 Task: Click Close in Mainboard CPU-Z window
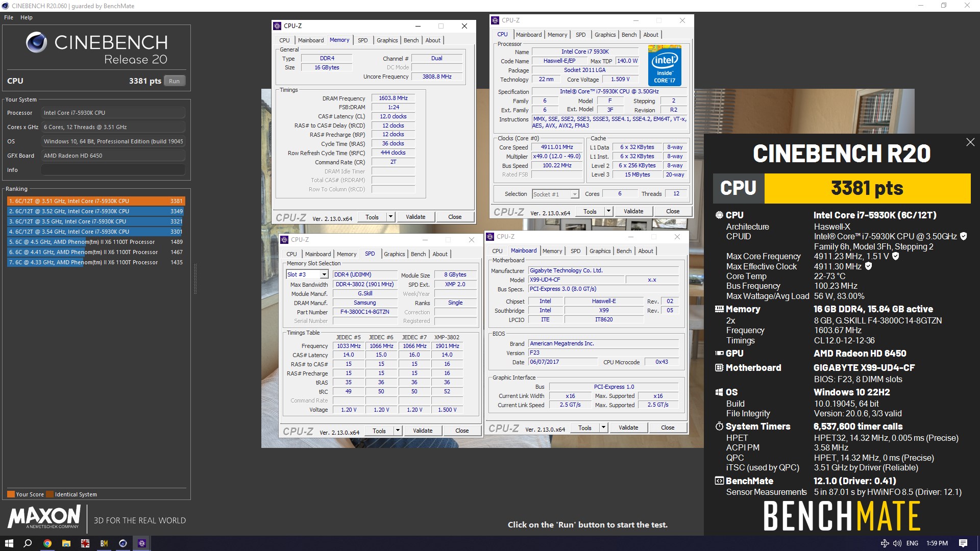[x=668, y=428]
